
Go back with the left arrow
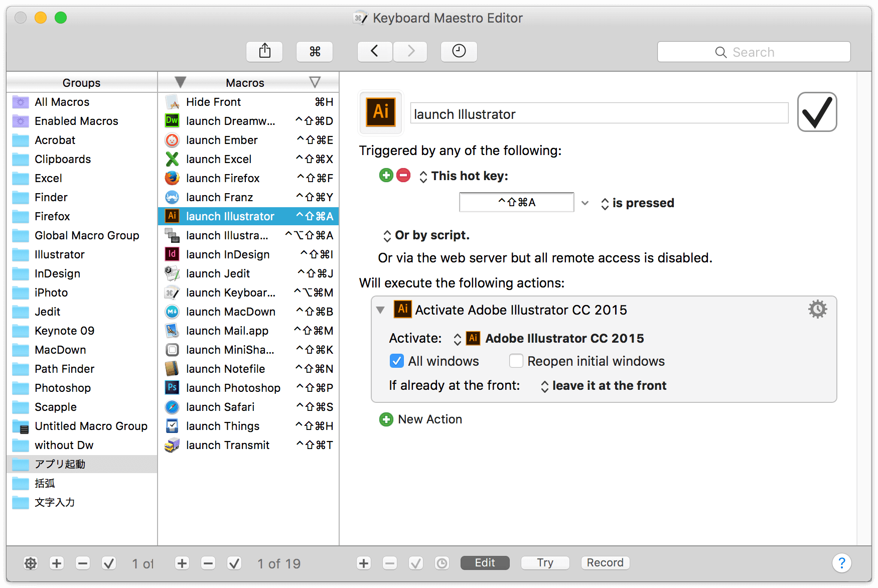pos(375,51)
